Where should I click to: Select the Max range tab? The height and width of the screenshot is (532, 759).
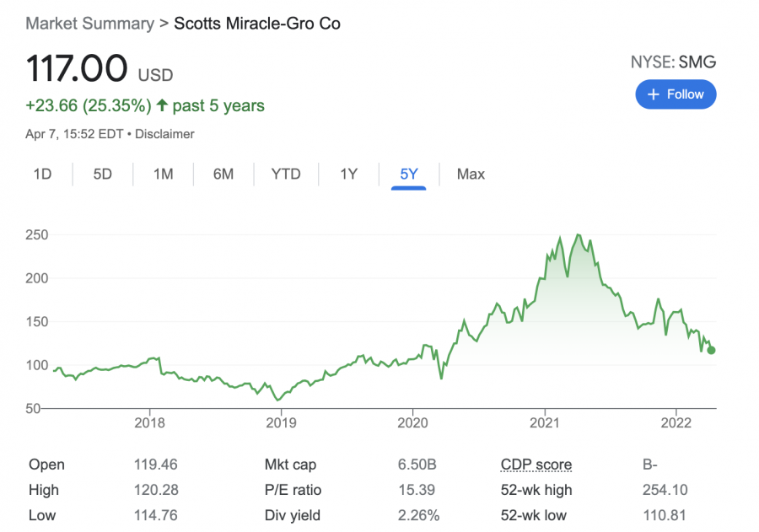(x=471, y=174)
